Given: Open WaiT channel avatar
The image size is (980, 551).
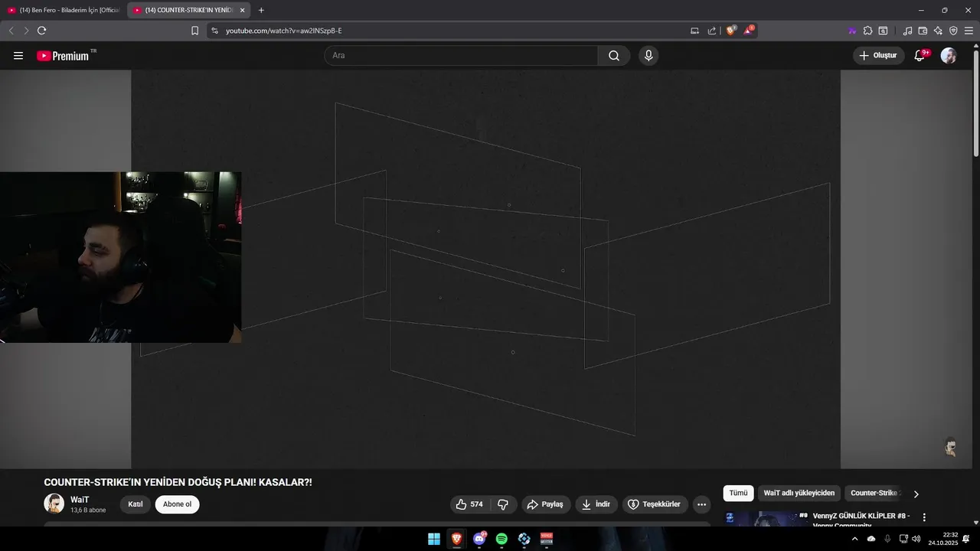Looking at the screenshot, I should point(54,504).
